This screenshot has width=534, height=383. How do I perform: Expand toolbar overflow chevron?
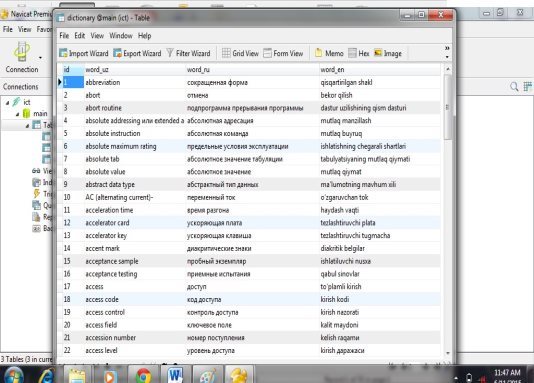[447, 48]
